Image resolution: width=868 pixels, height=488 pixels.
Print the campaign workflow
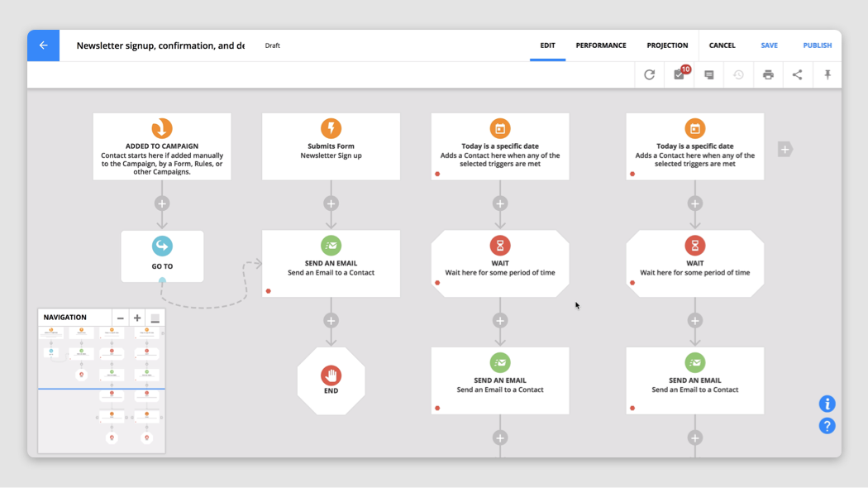(x=768, y=74)
